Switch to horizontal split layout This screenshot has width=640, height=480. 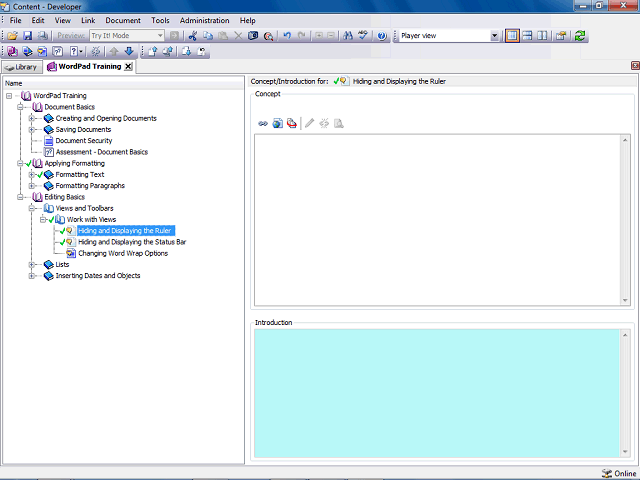coord(527,36)
